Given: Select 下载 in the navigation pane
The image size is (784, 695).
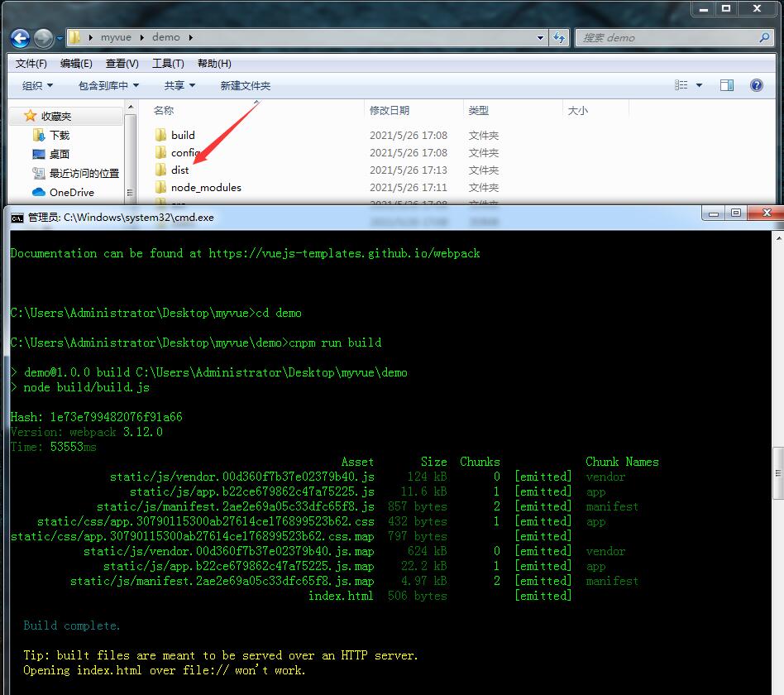Looking at the screenshot, I should [60, 135].
